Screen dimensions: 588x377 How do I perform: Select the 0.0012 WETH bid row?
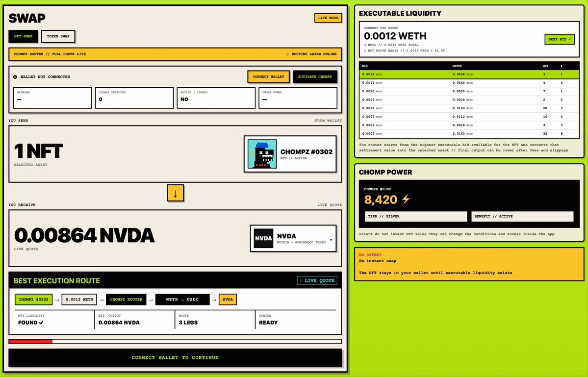tap(469, 74)
